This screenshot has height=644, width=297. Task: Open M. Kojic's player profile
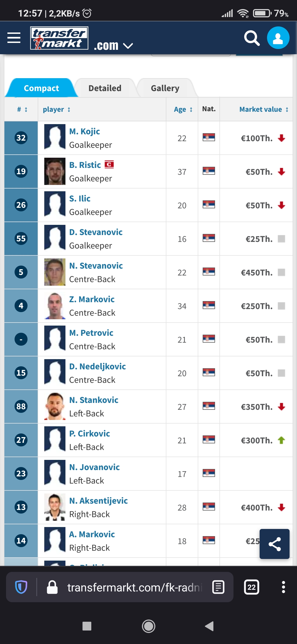point(84,132)
